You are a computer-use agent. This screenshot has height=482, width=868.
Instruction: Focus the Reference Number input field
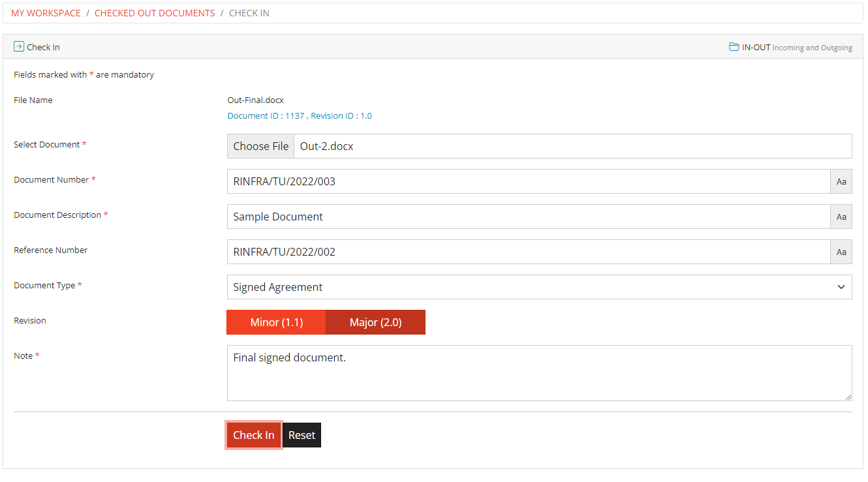529,252
